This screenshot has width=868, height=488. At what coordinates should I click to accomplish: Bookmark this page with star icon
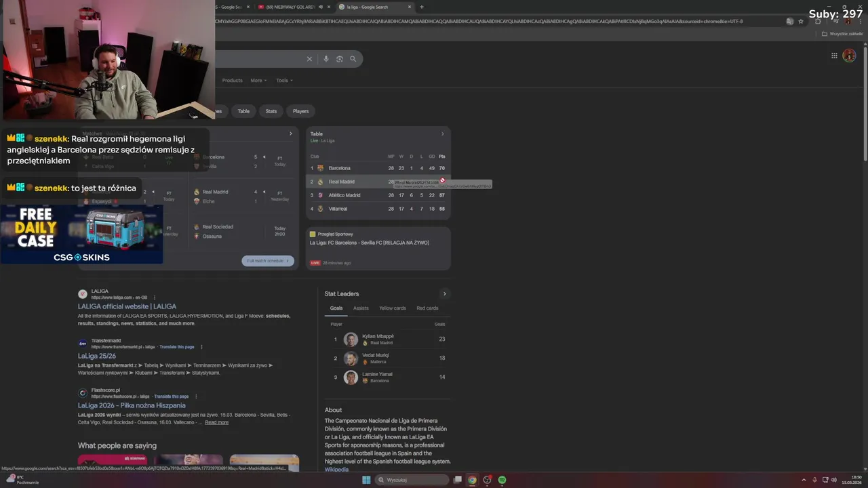tap(801, 21)
